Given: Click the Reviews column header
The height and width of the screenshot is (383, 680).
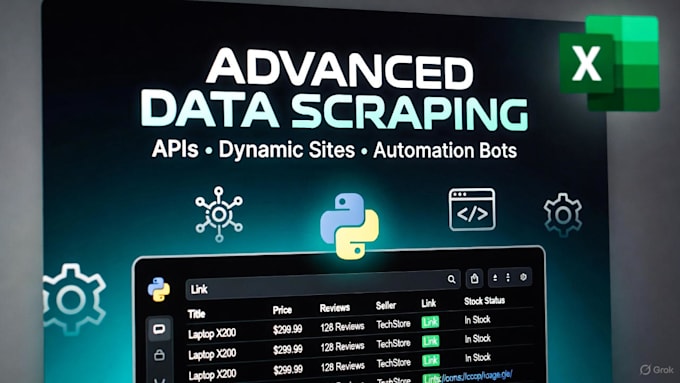Looking at the screenshot, I should point(335,308).
